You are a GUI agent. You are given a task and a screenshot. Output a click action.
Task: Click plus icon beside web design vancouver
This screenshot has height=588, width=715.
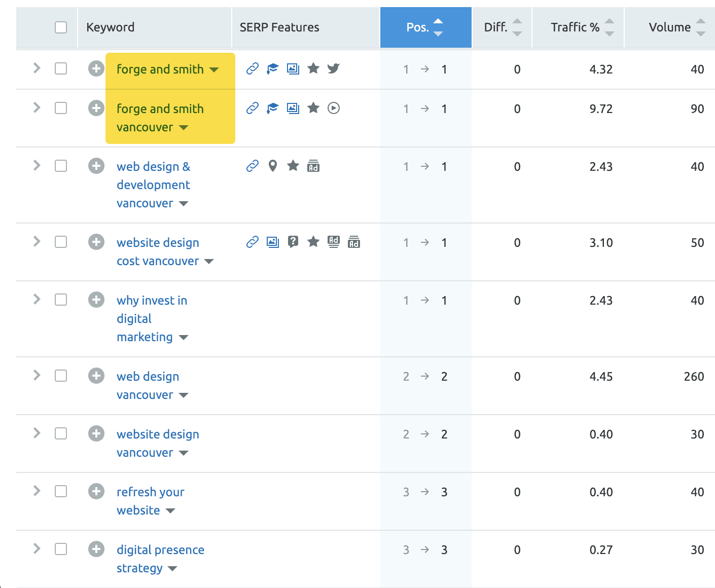click(x=96, y=376)
